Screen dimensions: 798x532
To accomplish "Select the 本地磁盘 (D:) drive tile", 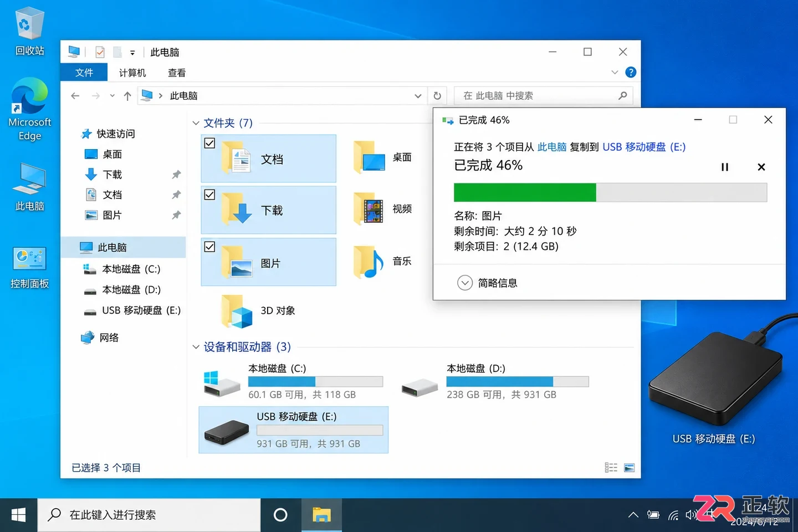I will (x=495, y=381).
